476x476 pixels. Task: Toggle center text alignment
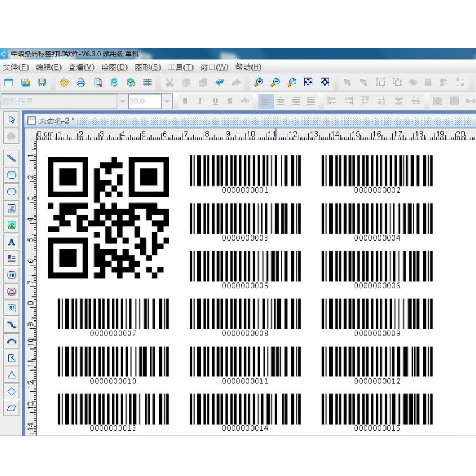click(x=281, y=101)
